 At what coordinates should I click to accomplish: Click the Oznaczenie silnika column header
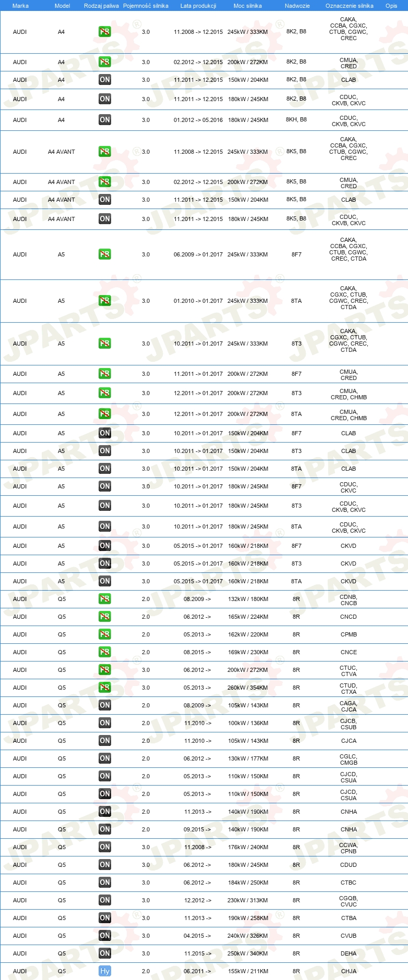click(349, 6)
